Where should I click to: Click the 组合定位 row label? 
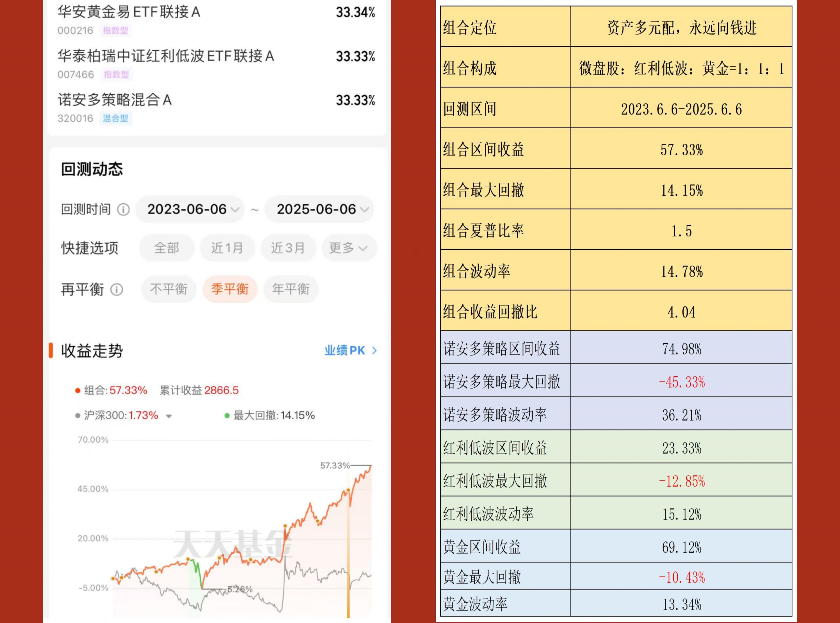[470, 28]
